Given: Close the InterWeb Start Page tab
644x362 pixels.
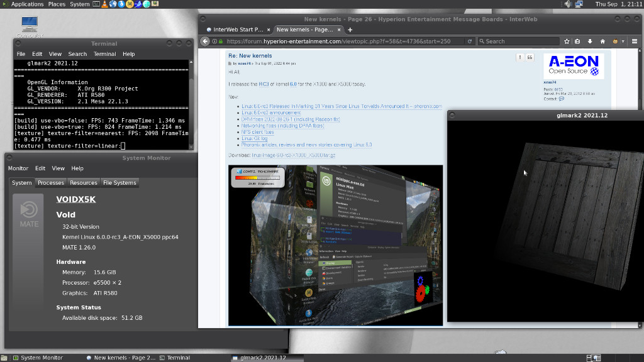Looking at the screenshot, I should click(x=268, y=30).
